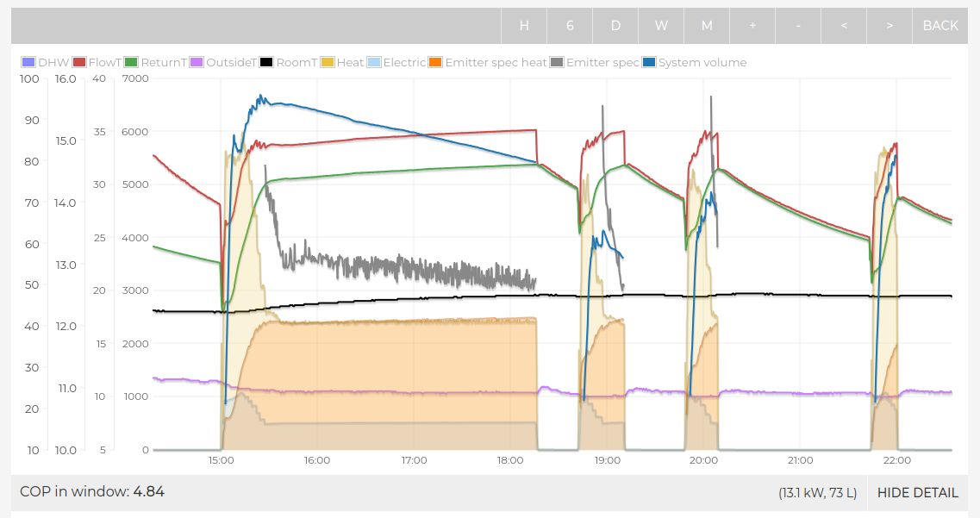Click the RoomT black legend swatch

point(267,63)
